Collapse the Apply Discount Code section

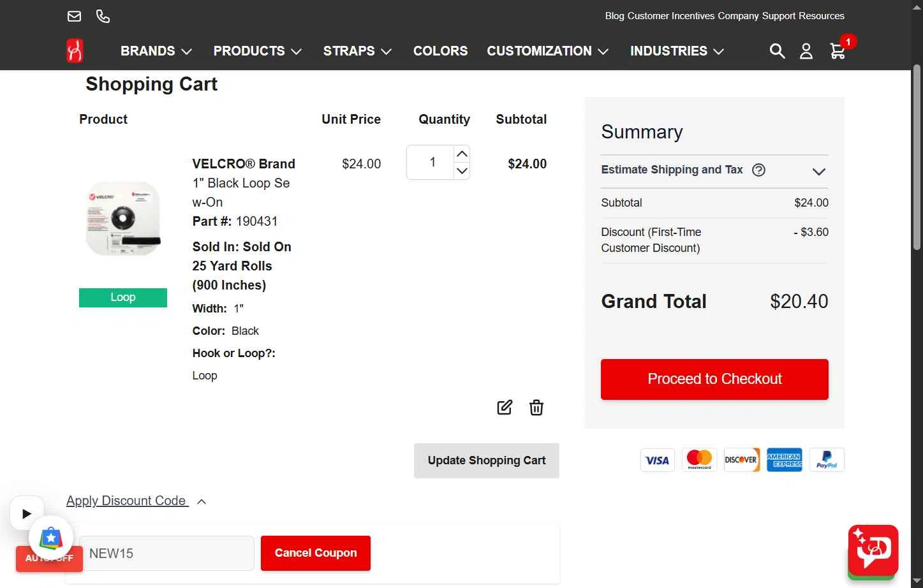[x=136, y=501]
